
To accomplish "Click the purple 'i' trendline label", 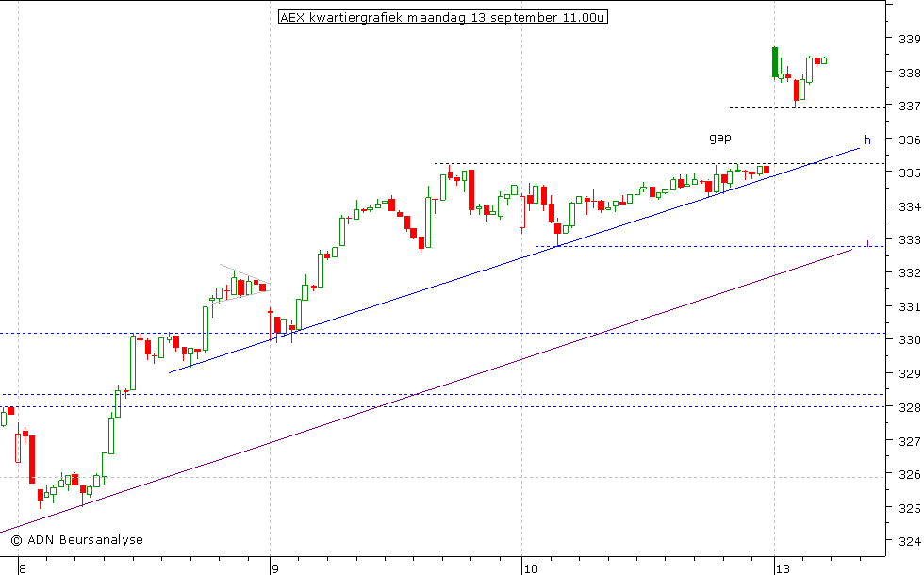I will pos(867,241).
